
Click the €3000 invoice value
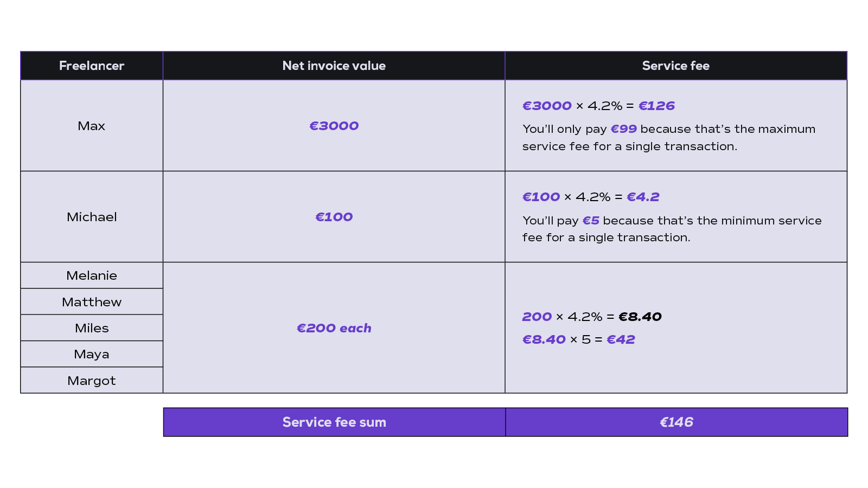pos(334,126)
